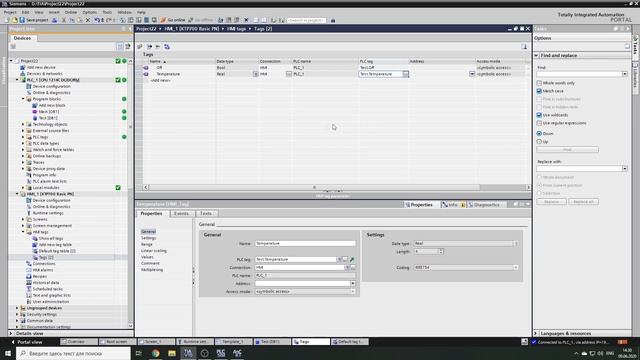The image size is (640, 360).
Task: Open Find field dropdown arrow
Action: pos(624,74)
